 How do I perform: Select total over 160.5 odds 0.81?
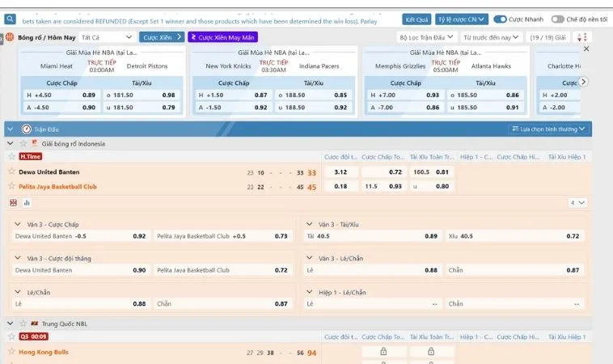point(432,172)
